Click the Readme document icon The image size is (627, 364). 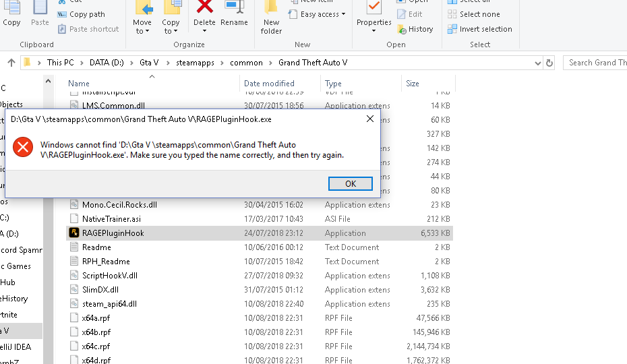(74, 247)
